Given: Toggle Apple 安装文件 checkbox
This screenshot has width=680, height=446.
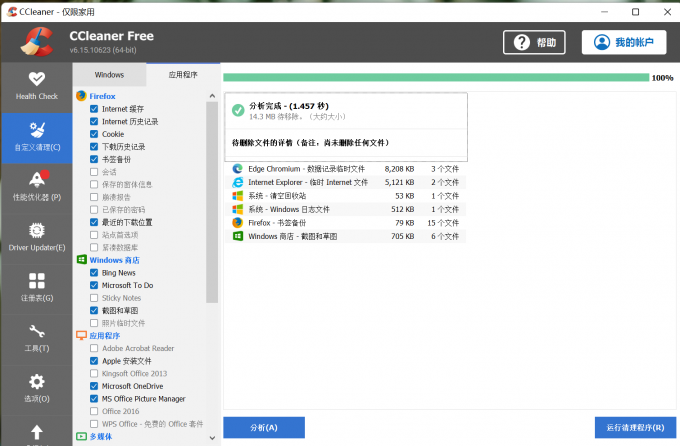Looking at the screenshot, I should click(x=94, y=361).
